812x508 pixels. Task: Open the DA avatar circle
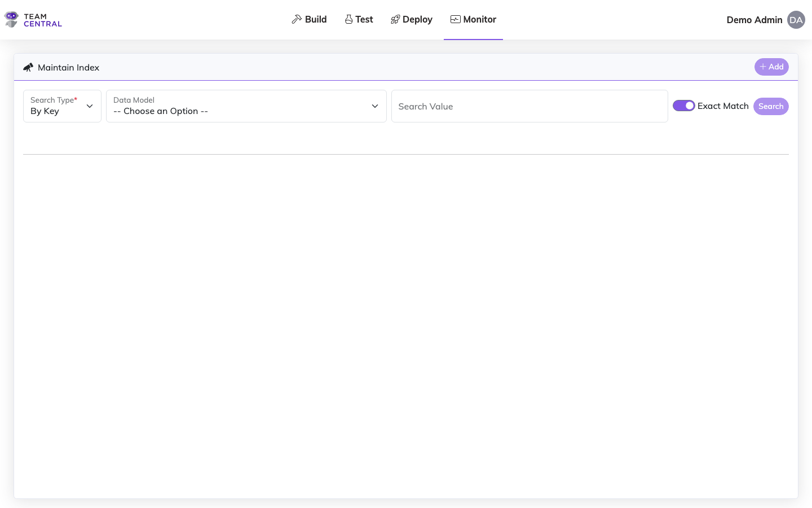tap(796, 20)
